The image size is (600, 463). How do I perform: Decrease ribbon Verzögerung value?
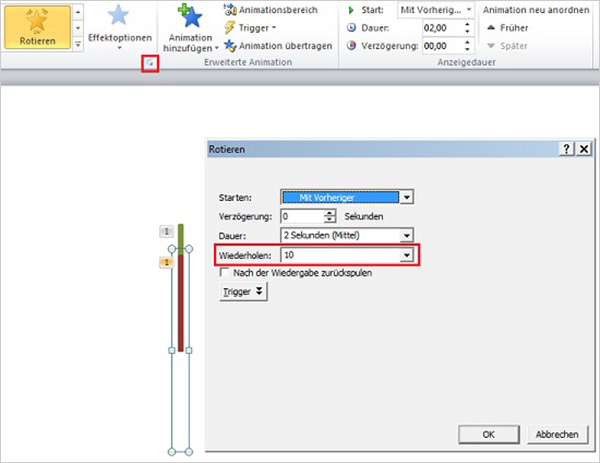pos(467,49)
